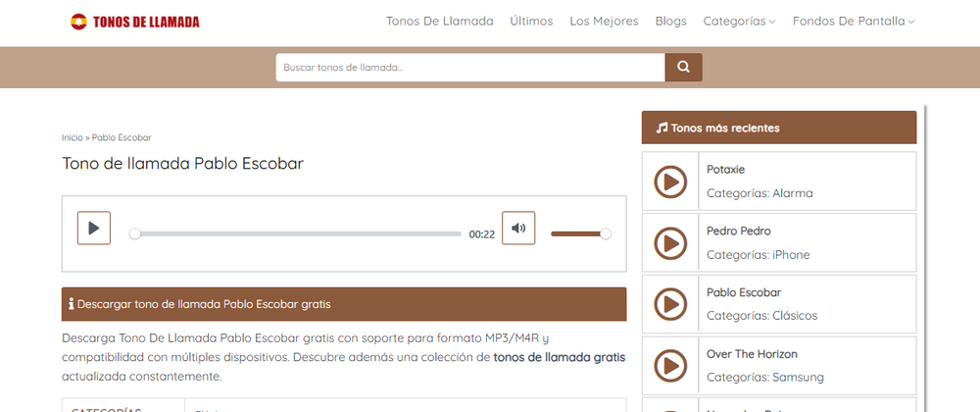Open the Pedro Pedro ringtone title

click(739, 231)
